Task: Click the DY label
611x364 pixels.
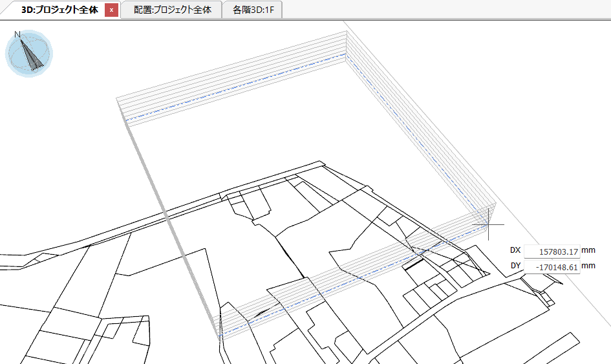Action: [515, 266]
